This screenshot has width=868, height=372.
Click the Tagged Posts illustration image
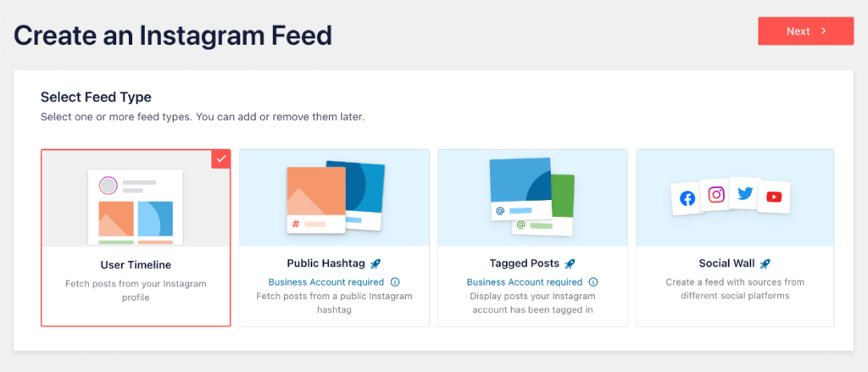pyautogui.click(x=532, y=197)
